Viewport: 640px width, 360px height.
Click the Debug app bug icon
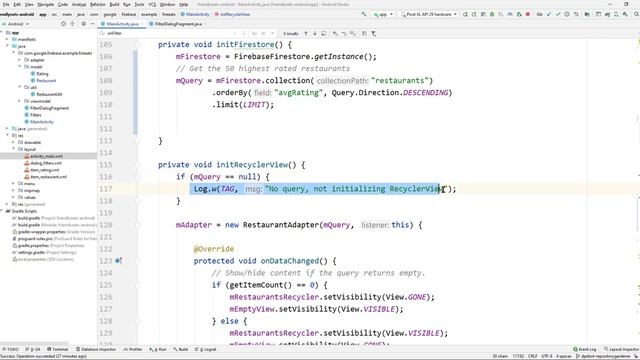[492, 14]
